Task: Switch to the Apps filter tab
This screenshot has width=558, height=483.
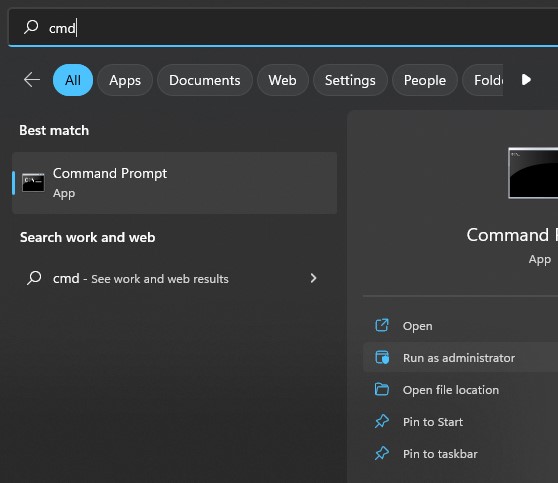Action: (x=125, y=80)
